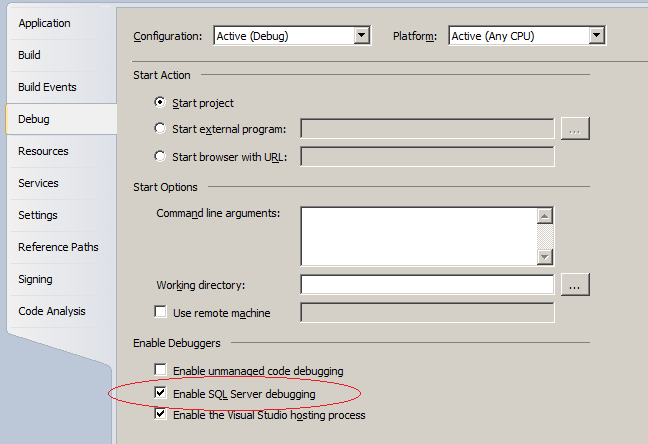
Task: Toggle the Visual Studio hosting process checkbox
Action: [x=160, y=414]
